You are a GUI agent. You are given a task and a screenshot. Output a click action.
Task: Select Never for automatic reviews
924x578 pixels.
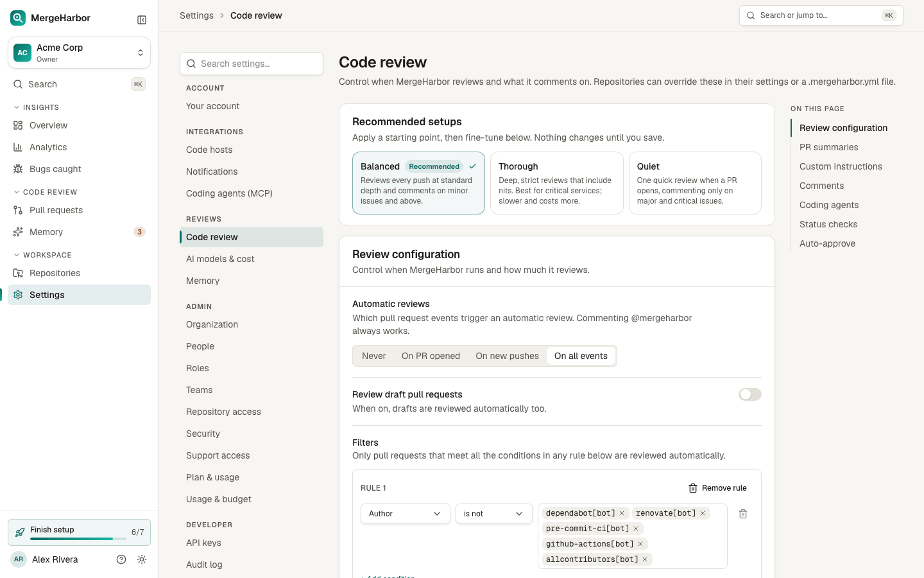pyautogui.click(x=374, y=356)
